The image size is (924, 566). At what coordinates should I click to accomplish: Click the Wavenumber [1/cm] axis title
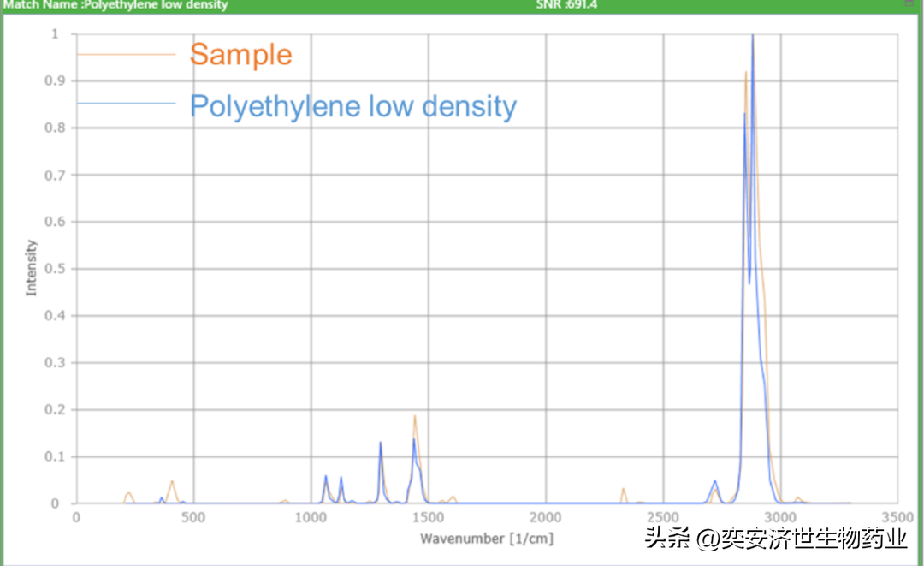click(x=486, y=539)
